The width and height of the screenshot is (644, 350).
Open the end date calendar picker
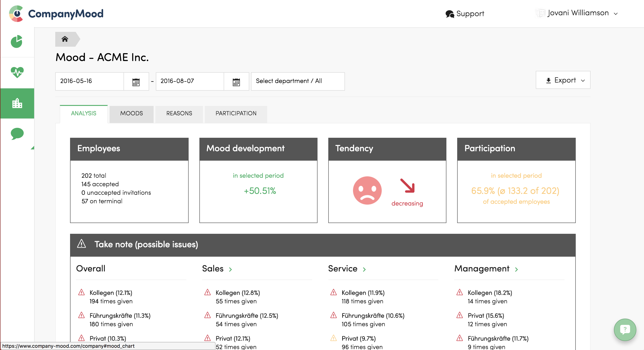[x=236, y=82]
